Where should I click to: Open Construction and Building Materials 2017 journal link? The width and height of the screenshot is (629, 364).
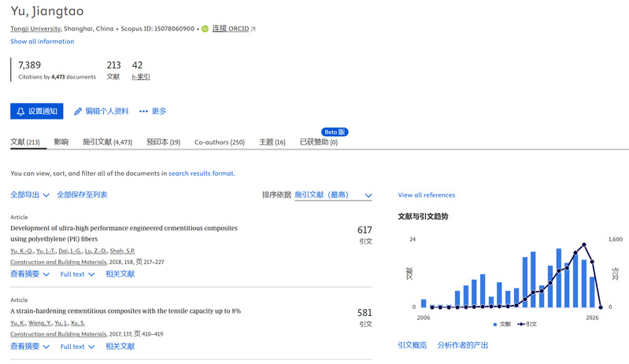[58, 334]
